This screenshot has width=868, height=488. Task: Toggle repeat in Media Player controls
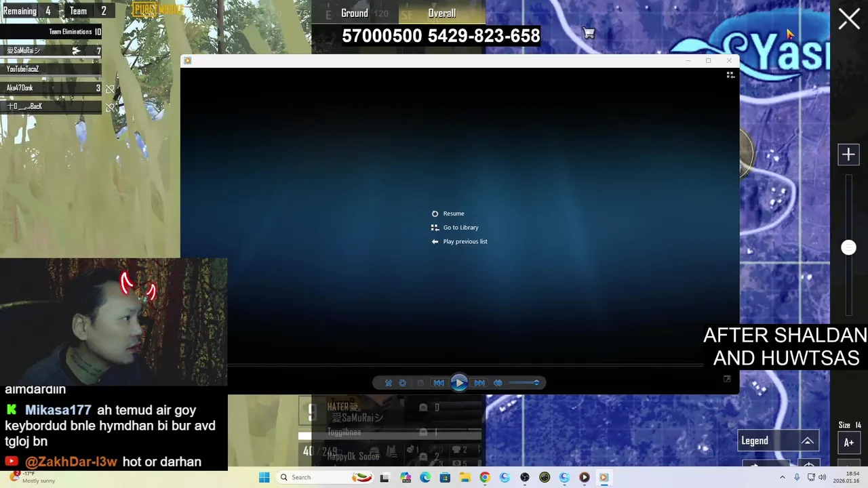click(x=403, y=383)
